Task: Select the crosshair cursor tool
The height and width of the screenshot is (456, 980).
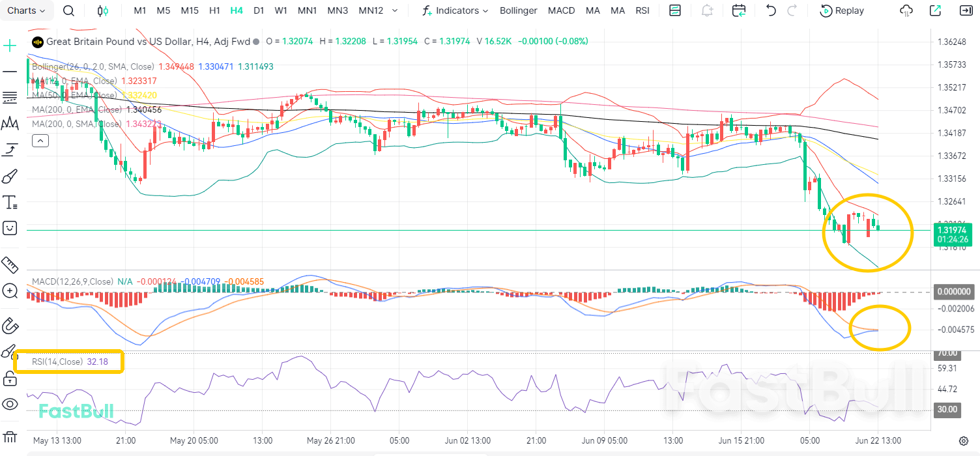Action: click(x=10, y=46)
